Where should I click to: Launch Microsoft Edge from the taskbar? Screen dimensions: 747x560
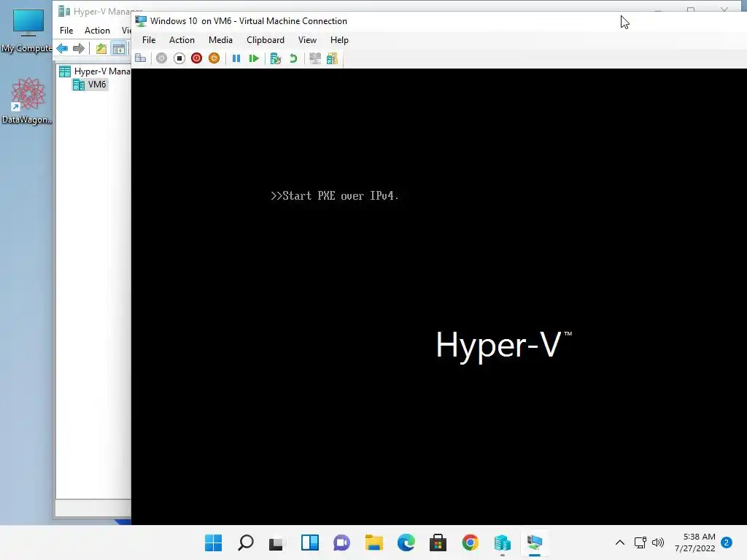point(406,542)
